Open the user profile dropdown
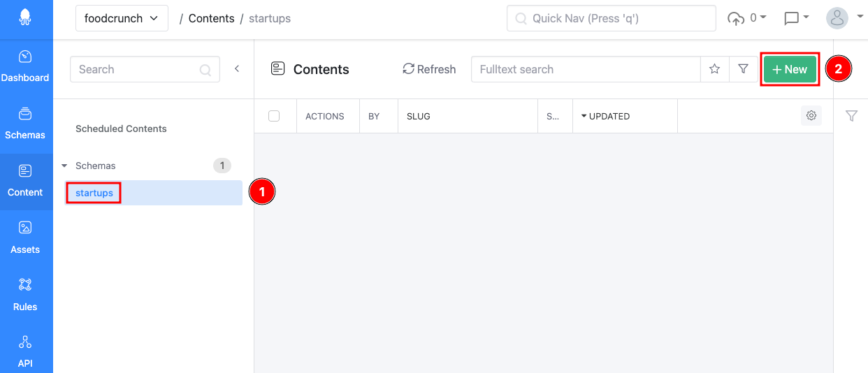This screenshot has height=373, width=868. coord(845,18)
